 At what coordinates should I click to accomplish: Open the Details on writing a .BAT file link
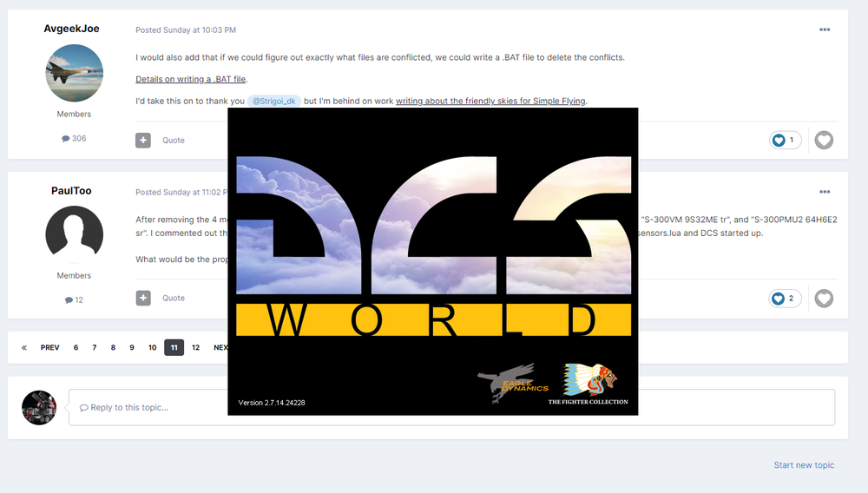[191, 79]
